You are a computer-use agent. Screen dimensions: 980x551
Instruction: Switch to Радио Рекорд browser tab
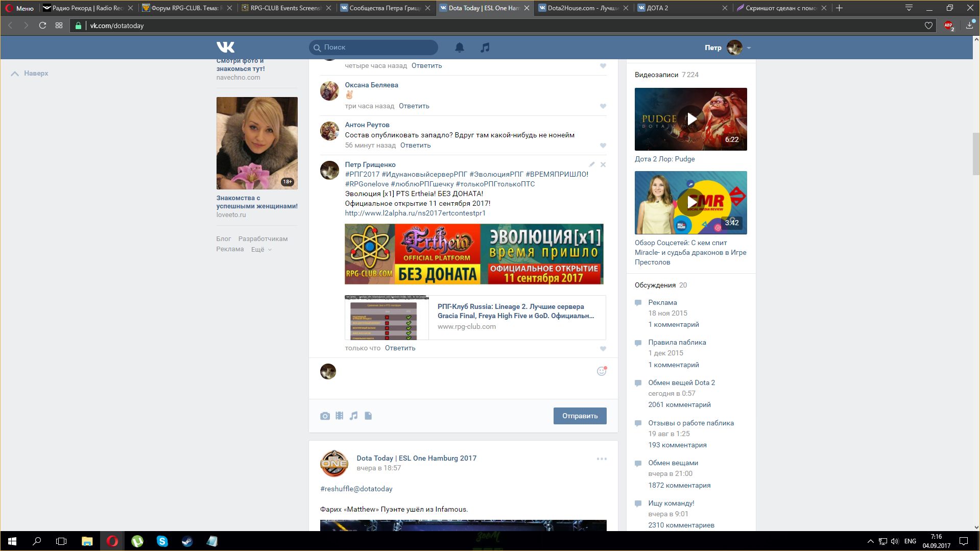pyautogui.click(x=87, y=8)
